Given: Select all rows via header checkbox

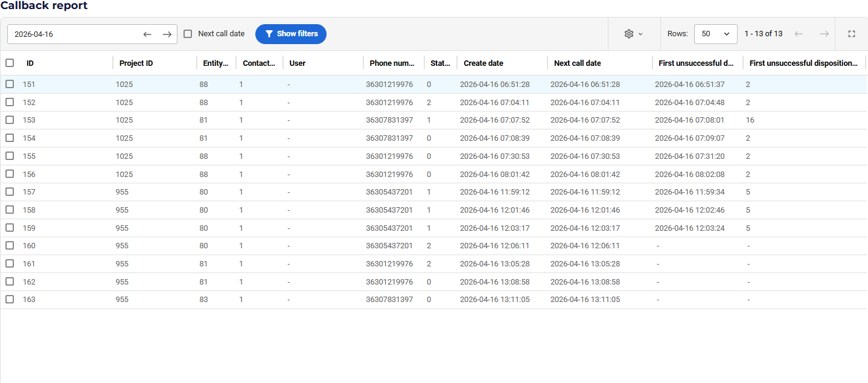Looking at the screenshot, I should point(10,62).
